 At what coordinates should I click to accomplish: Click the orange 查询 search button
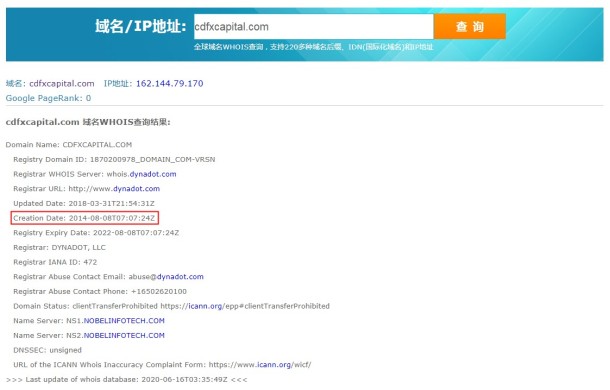pos(470,26)
